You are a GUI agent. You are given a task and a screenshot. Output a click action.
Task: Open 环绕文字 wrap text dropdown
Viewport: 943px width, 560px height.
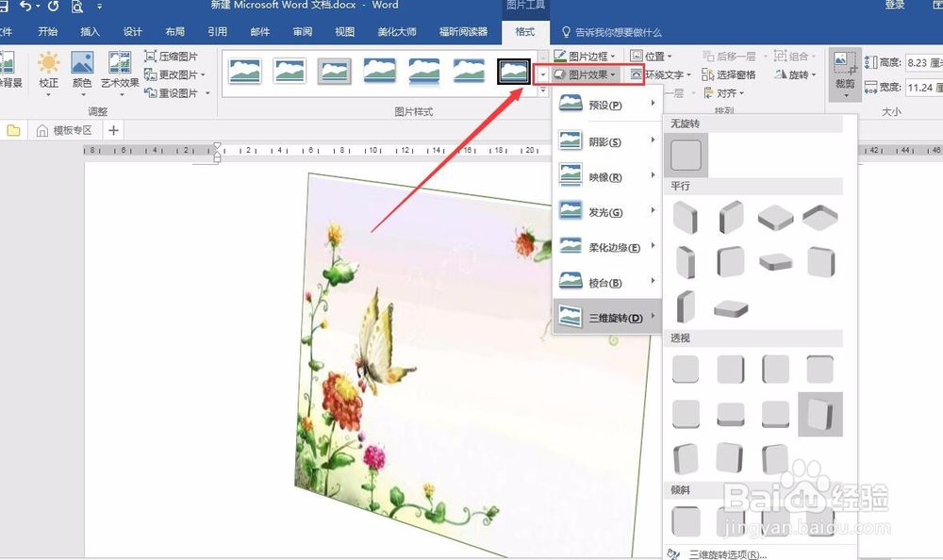click(x=660, y=74)
